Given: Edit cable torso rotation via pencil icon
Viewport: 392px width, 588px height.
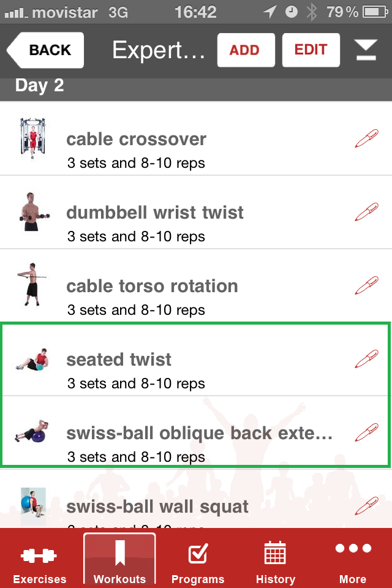Looking at the screenshot, I should pyautogui.click(x=366, y=285).
